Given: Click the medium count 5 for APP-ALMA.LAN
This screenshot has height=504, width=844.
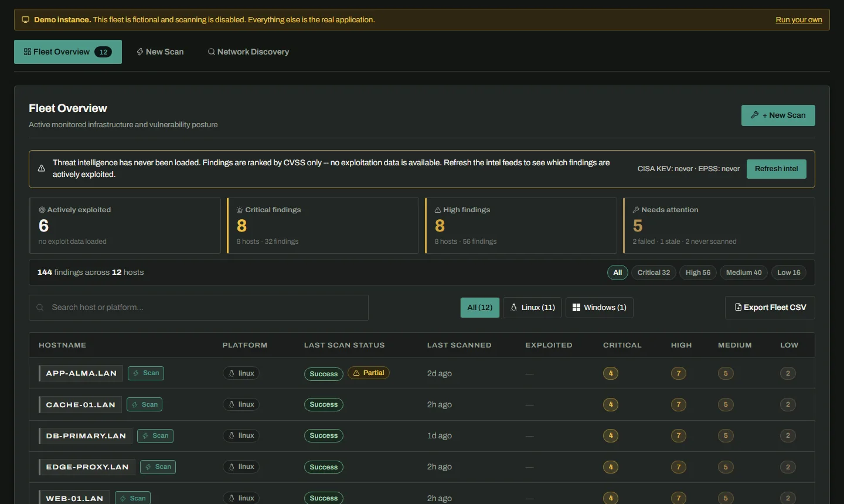Looking at the screenshot, I should click(726, 373).
